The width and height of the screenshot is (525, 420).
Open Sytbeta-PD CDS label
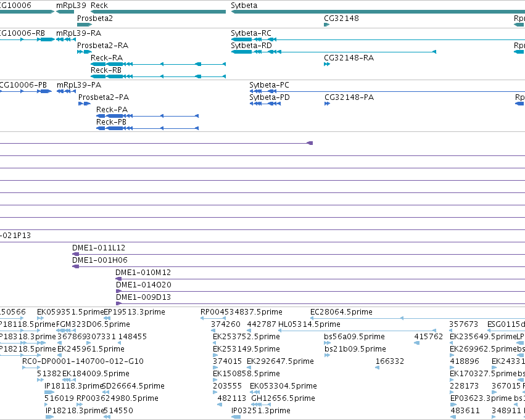(270, 97)
